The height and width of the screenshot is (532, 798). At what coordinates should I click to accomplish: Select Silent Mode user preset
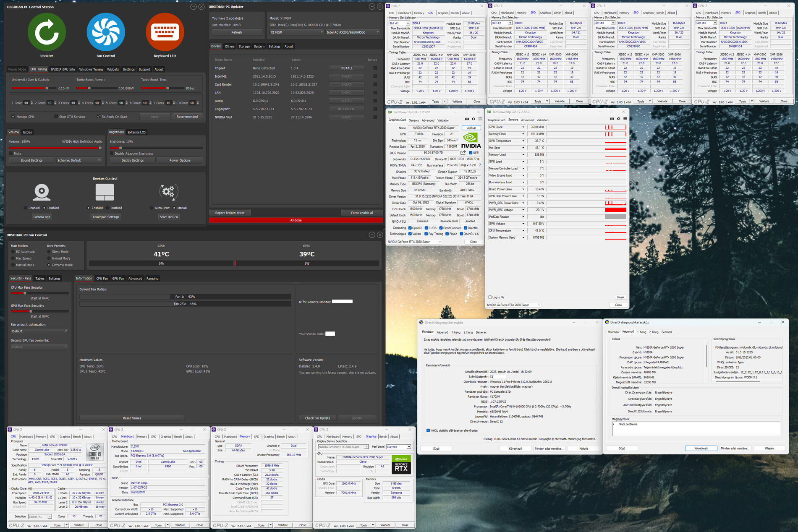click(49, 252)
